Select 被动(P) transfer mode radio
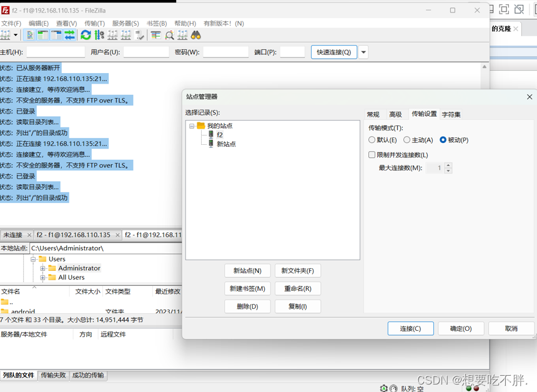The width and height of the screenshot is (537, 392). pos(443,140)
